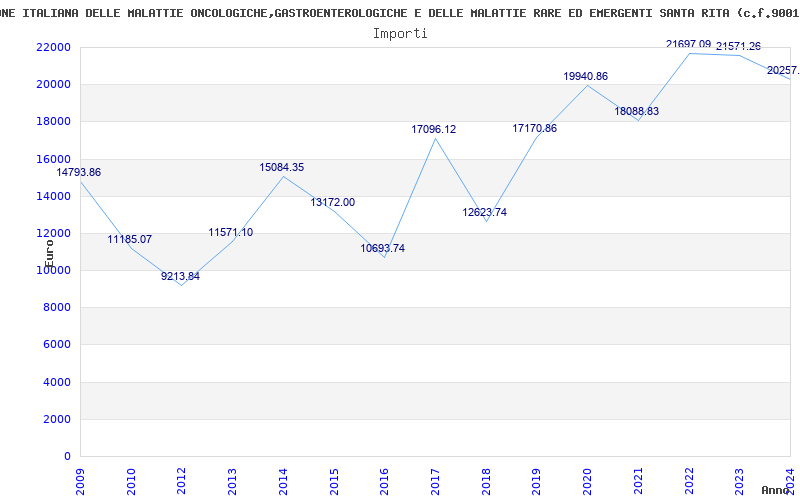800x500 pixels.
Task: Click the 18088.83 data label
Action: coord(637,111)
